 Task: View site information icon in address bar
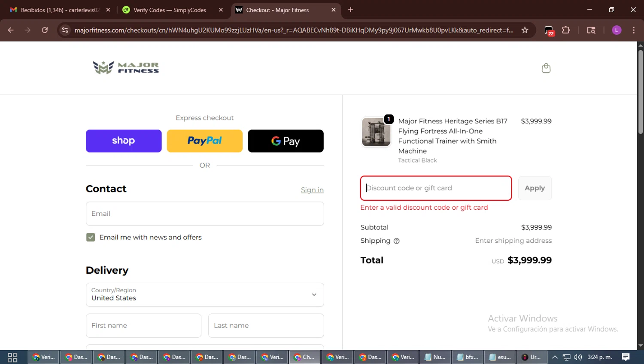(x=65, y=30)
